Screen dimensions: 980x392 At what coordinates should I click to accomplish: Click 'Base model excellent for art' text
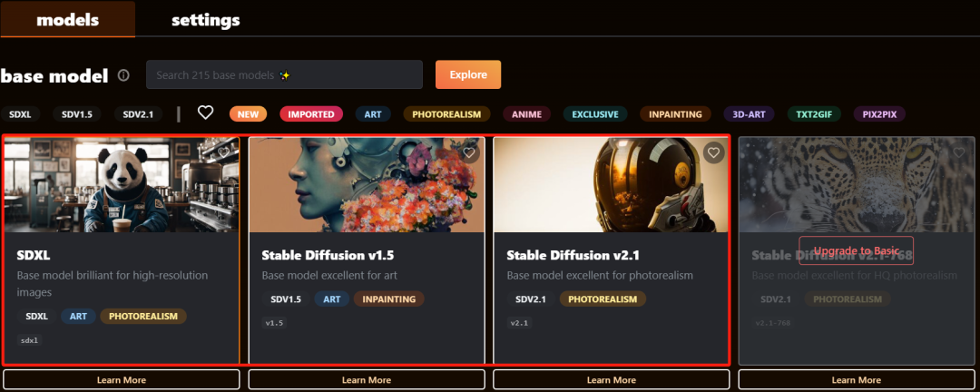point(329,276)
